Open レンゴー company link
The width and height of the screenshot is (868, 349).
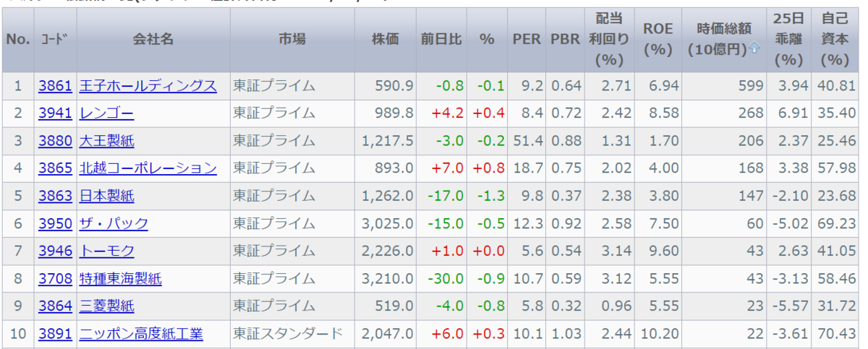pyautogui.click(x=106, y=113)
